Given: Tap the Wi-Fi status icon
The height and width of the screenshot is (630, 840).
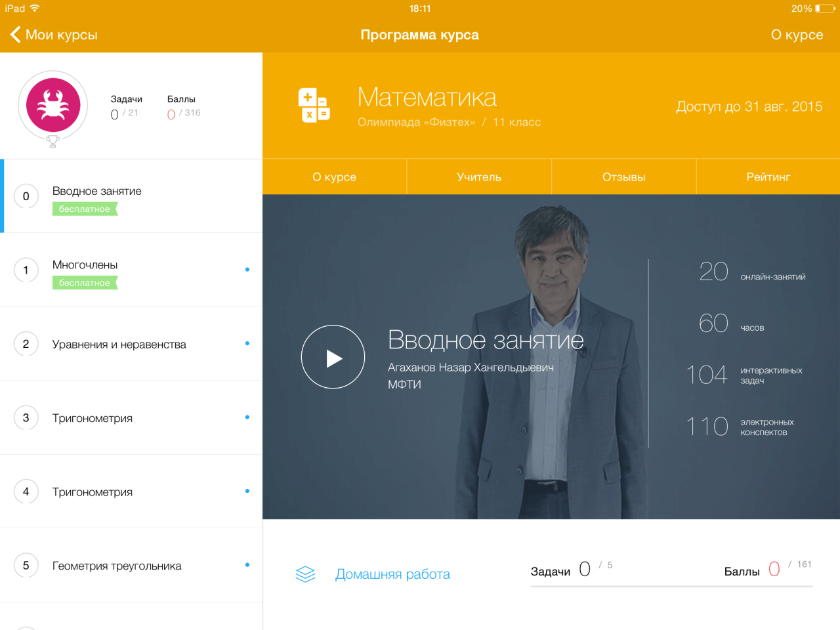Looking at the screenshot, I should point(35,9).
